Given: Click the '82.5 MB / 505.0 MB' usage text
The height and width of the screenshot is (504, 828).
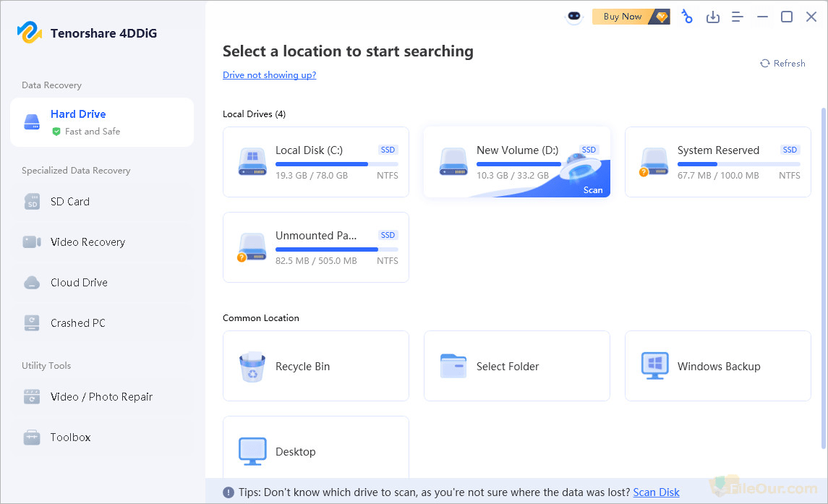Looking at the screenshot, I should pos(316,260).
